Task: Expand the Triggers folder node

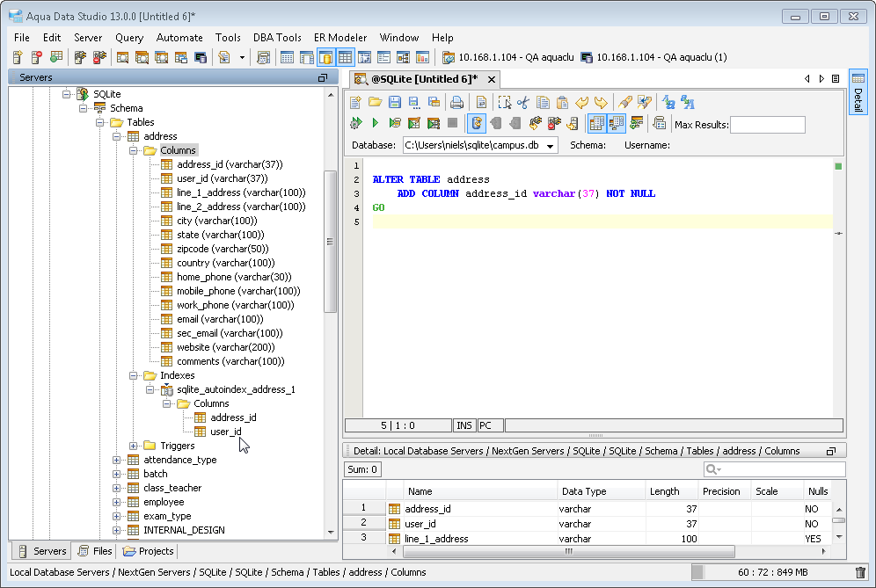Action: click(x=134, y=446)
